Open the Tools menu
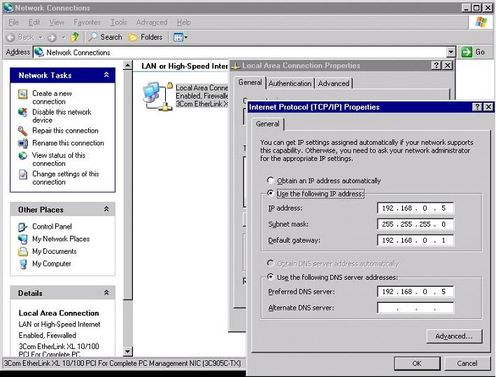This screenshot has width=496, height=377. point(119,22)
